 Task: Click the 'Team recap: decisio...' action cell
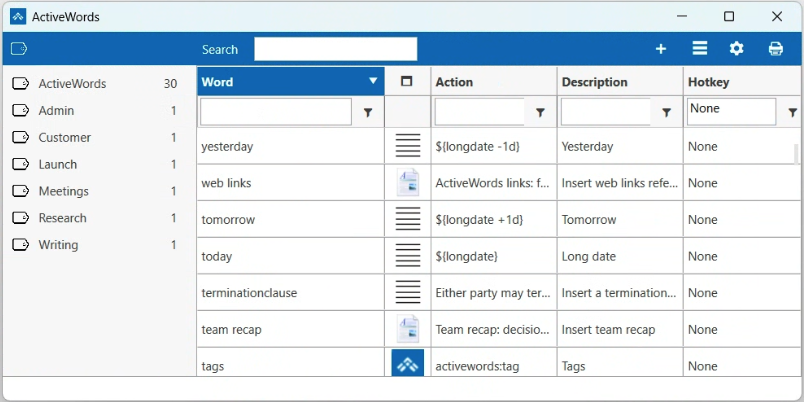494,329
